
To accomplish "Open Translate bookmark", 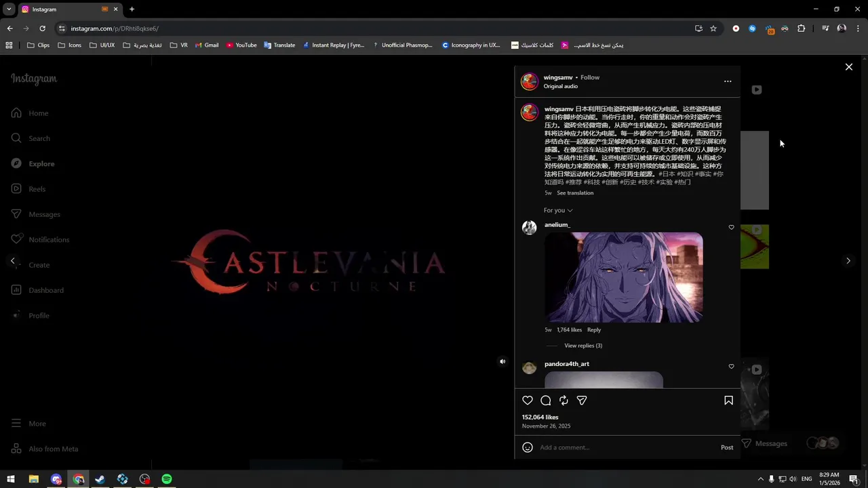I will [x=279, y=45].
